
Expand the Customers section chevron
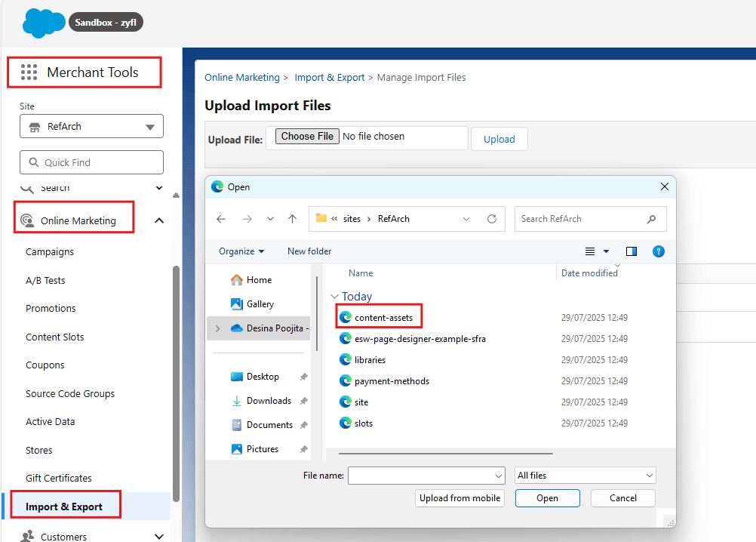point(159,536)
